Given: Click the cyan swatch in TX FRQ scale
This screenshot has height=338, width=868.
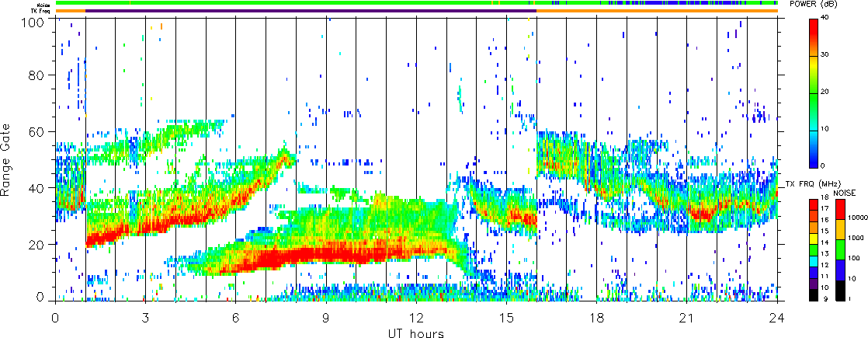Looking at the screenshot, I should click(814, 262).
